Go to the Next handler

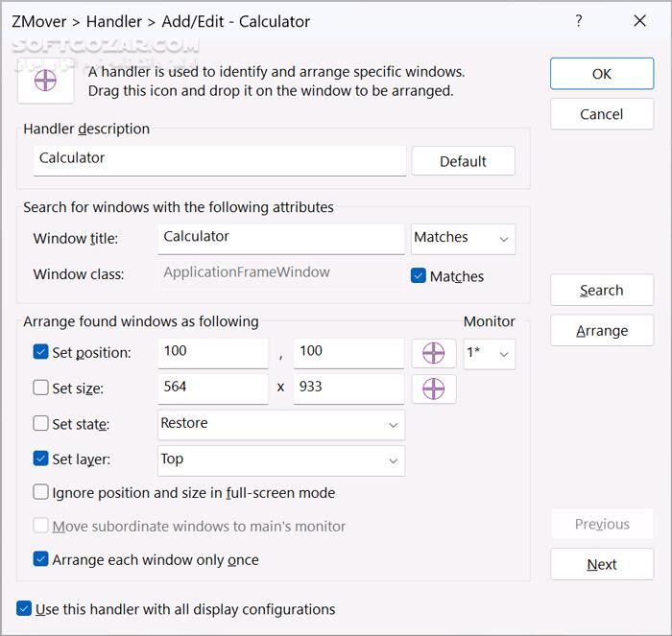click(602, 565)
